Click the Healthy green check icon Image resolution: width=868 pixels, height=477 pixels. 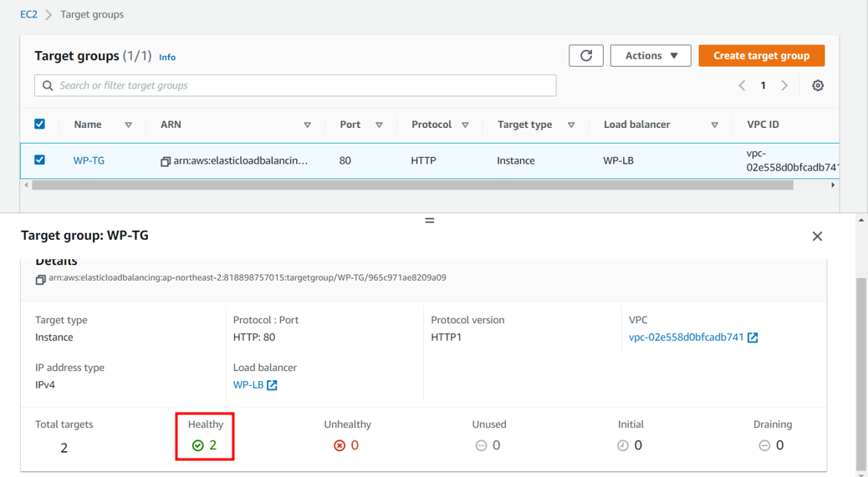click(197, 445)
